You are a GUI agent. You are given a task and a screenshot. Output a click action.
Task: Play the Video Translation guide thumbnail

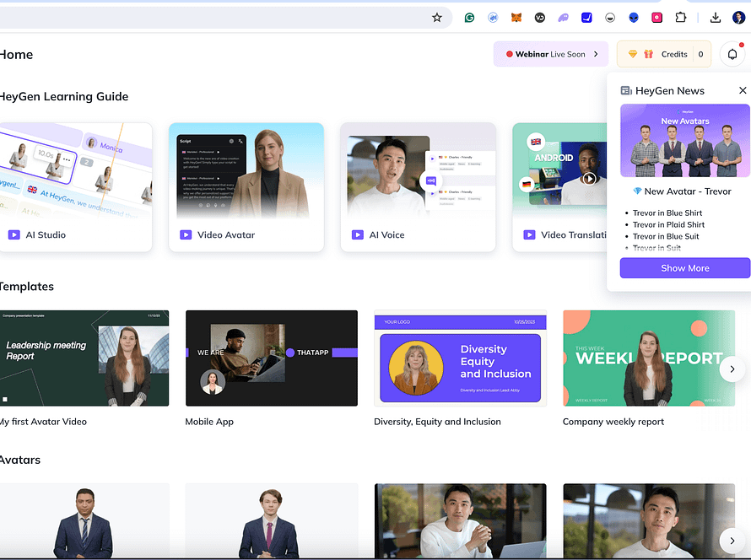click(x=589, y=179)
